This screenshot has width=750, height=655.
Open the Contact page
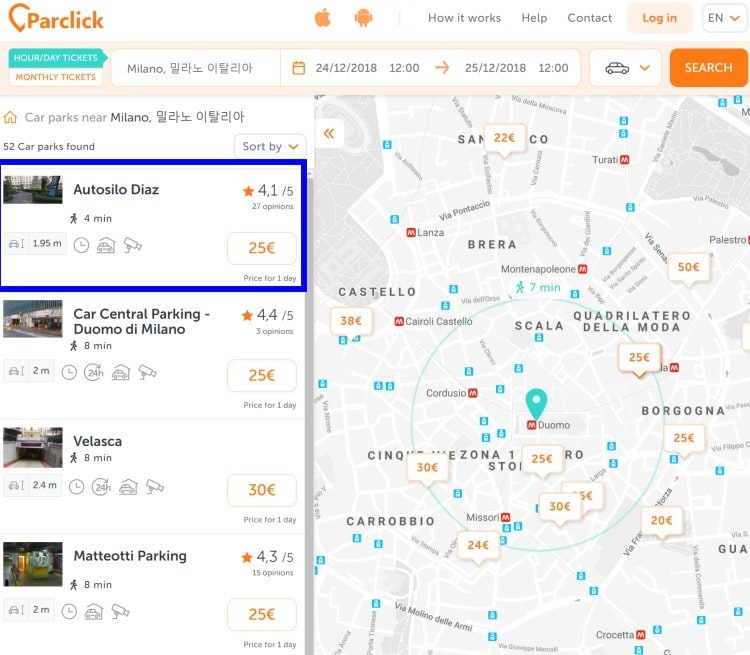589,18
